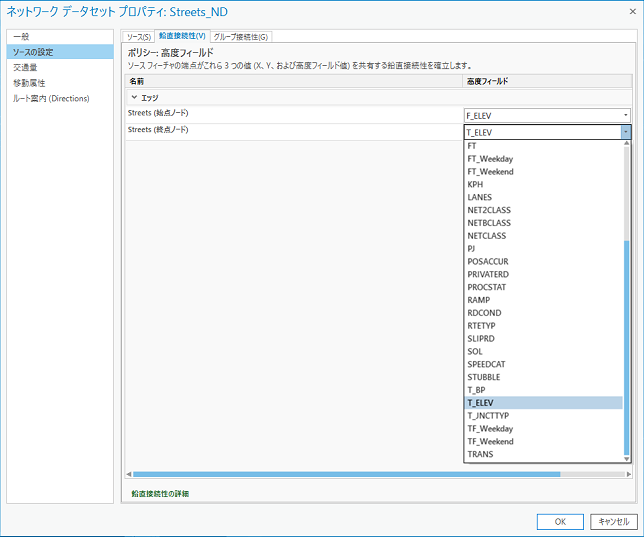The height and width of the screenshot is (537, 644).
Task: Choose T_JNCTTYP from the dropdown list
Action: (x=488, y=416)
